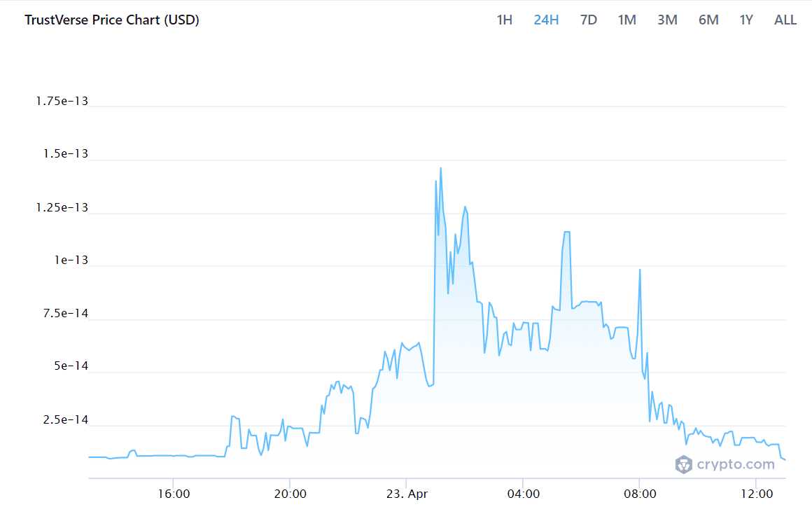Select the 3M time range
Screen dimensions: 812x521
coord(667,20)
